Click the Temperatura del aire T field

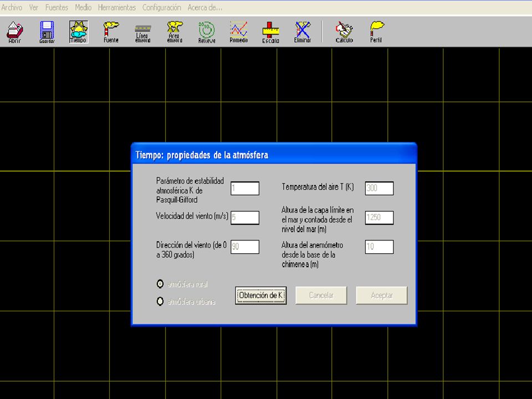pyautogui.click(x=379, y=188)
